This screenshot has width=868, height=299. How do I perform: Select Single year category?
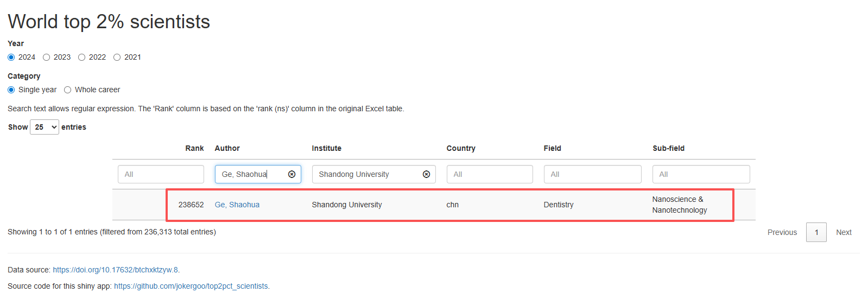[x=11, y=90]
